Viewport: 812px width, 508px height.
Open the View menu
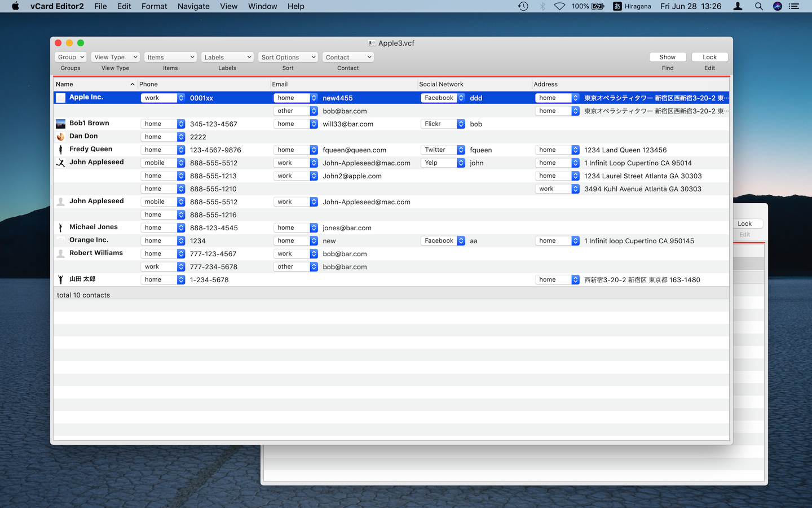228,6
